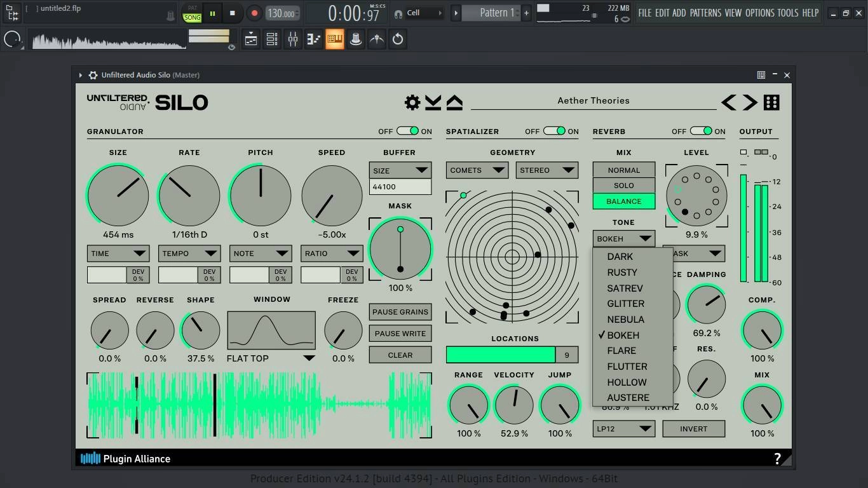This screenshot has width=868, height=488.
Task: Select GLITTER tone from the list
Action: 633,304
